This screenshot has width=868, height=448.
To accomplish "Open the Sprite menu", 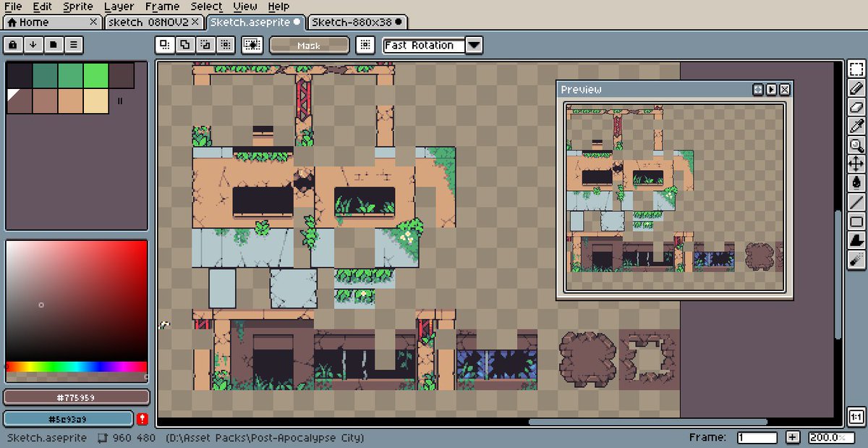I will [x=78, y=7].
